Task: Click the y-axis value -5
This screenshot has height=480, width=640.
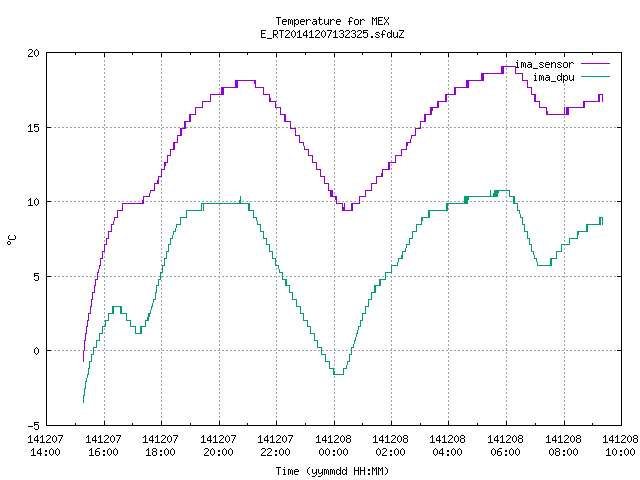Action: (33, 426)
